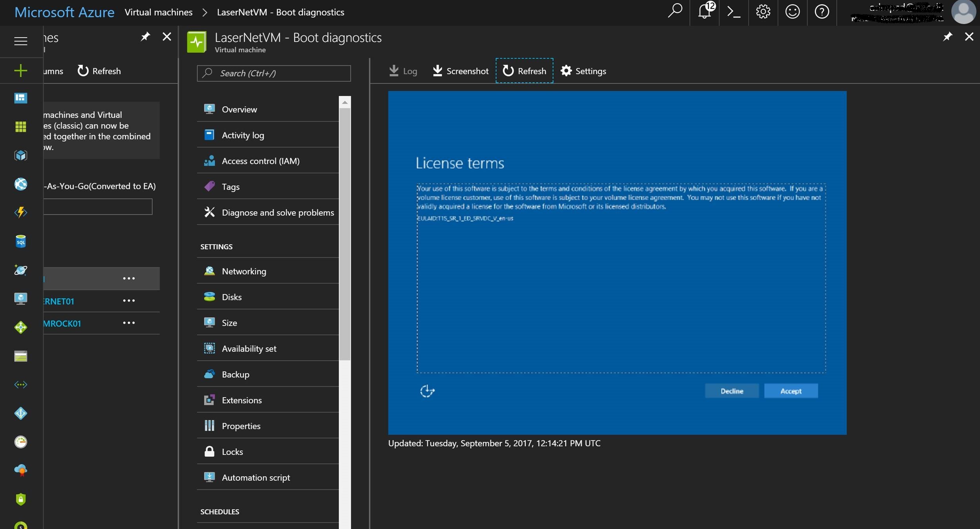Open SQL databases icon in sidebar
The width and height of the screenshot is (980, 529).
pos(21,241)
